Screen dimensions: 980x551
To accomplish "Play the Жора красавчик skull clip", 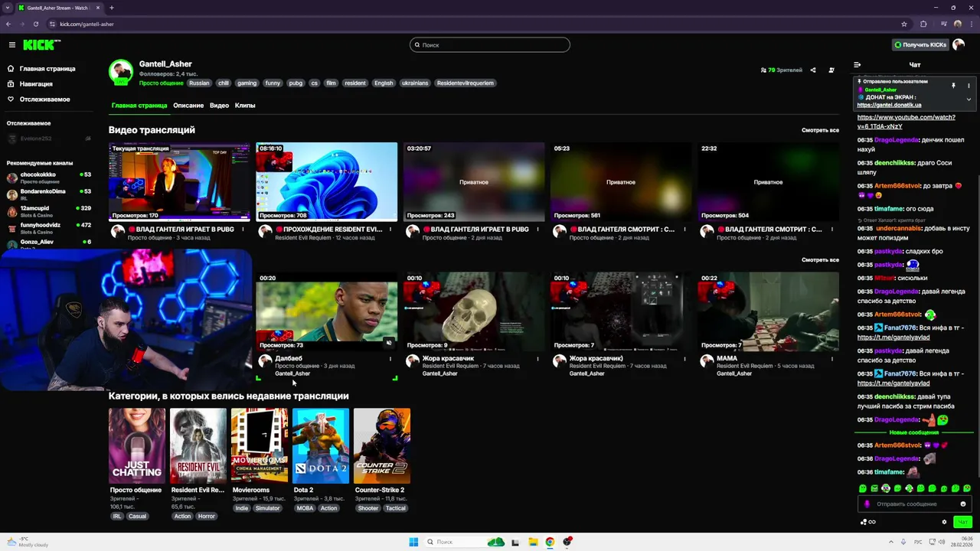I will [x=474, y=311].
